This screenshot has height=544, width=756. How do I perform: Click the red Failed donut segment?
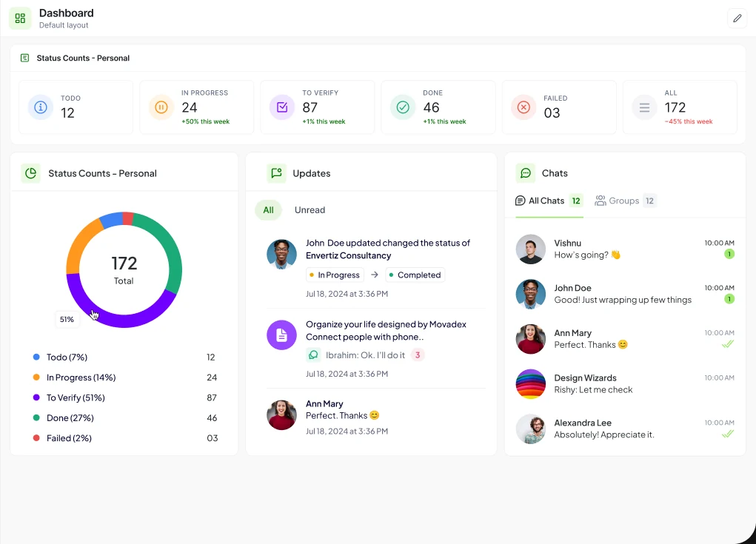[128, 218]
